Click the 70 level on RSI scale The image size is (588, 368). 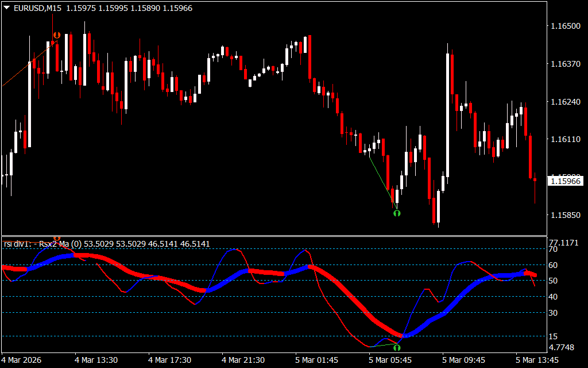tap(554, 250)
